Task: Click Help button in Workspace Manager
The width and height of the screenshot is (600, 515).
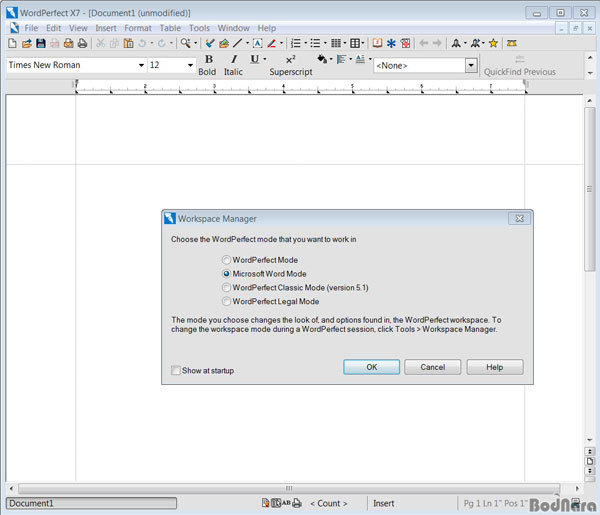Action: pos(495,367)
